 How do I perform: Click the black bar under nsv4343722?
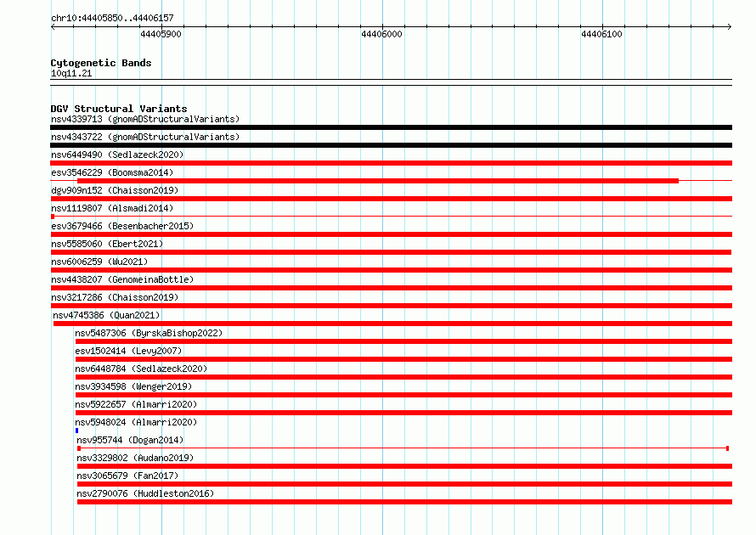coord(391,145)
